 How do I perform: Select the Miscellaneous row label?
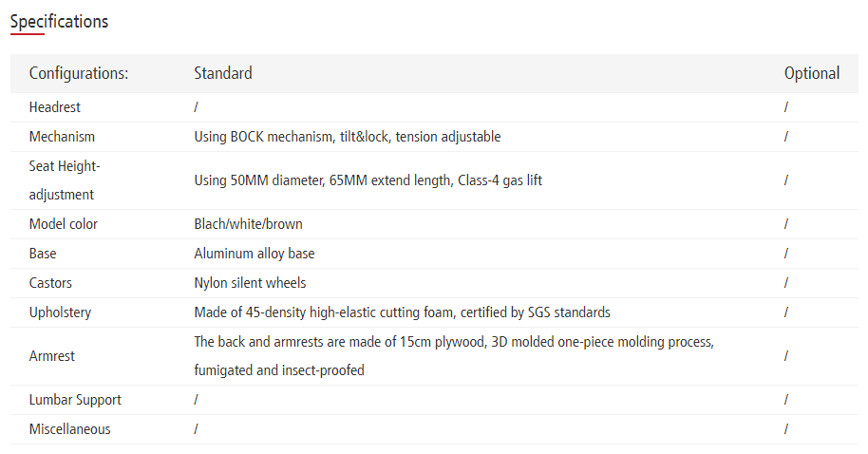69,429
